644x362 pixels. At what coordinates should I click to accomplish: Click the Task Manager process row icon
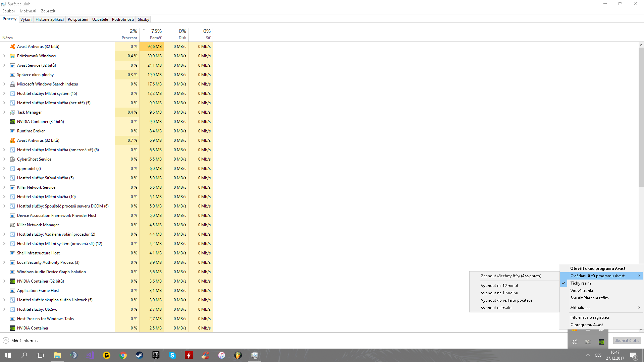pos(12,112)
